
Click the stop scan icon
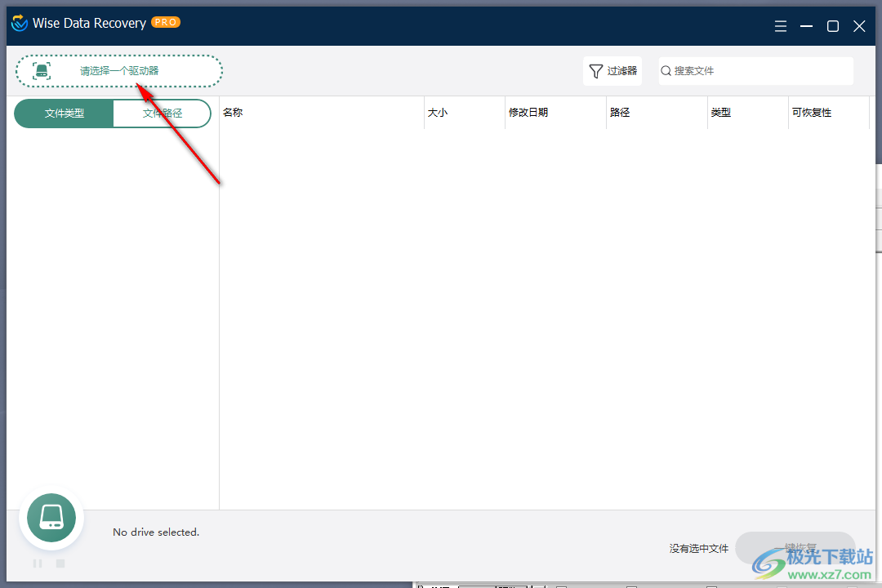[60, 563]
